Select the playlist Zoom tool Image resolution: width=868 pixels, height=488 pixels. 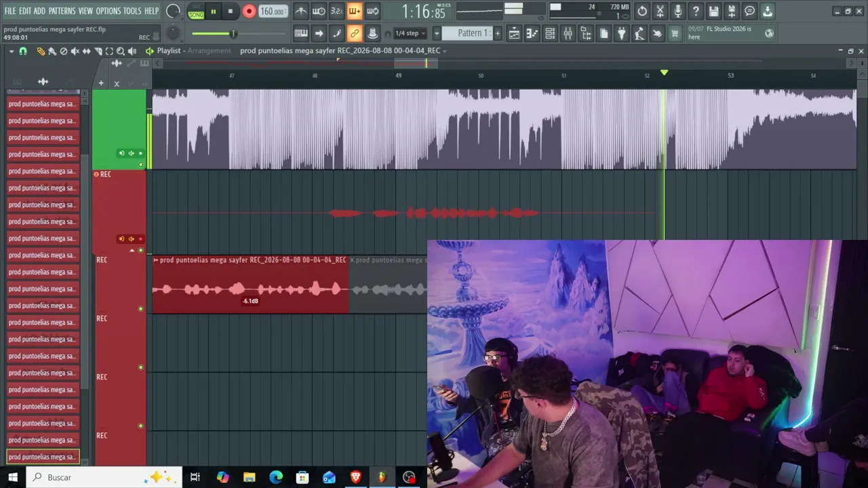[121, 52]
